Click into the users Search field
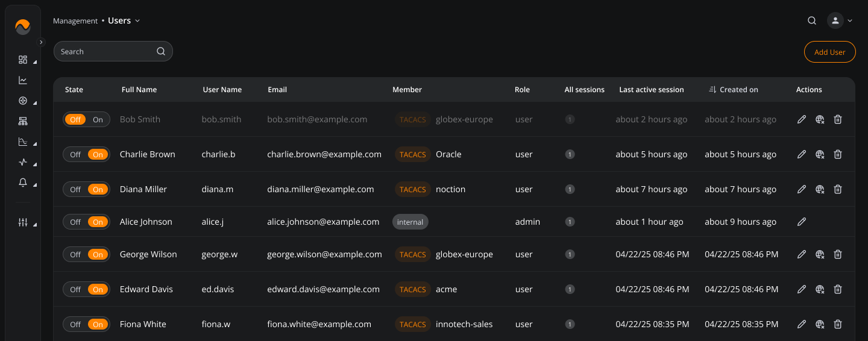This screenshot has height=341, width=868. 105,52
